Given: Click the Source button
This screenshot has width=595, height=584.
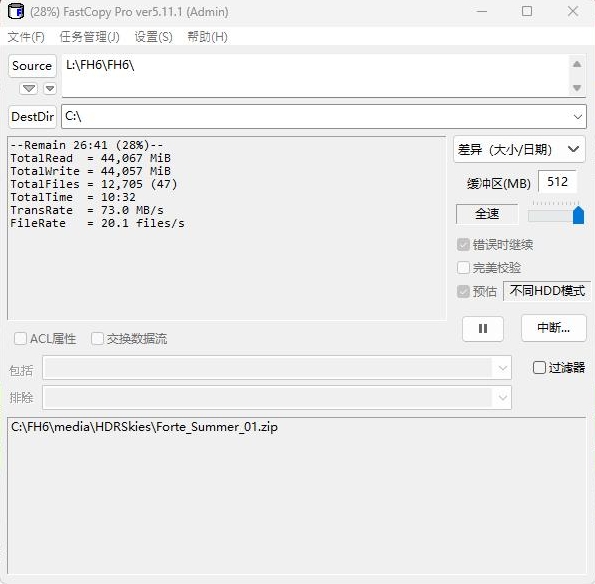Looking at the screenshot, I should click(32, 66).
